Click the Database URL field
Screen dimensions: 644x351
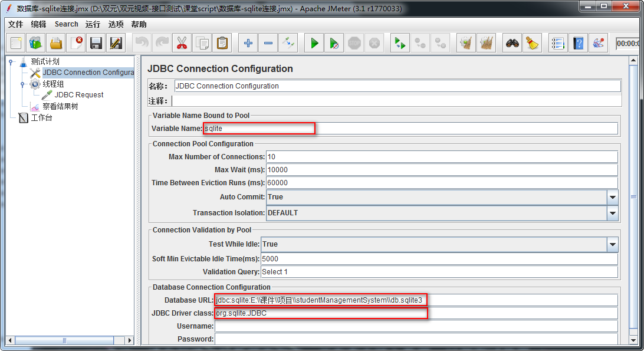coord(416,300)
